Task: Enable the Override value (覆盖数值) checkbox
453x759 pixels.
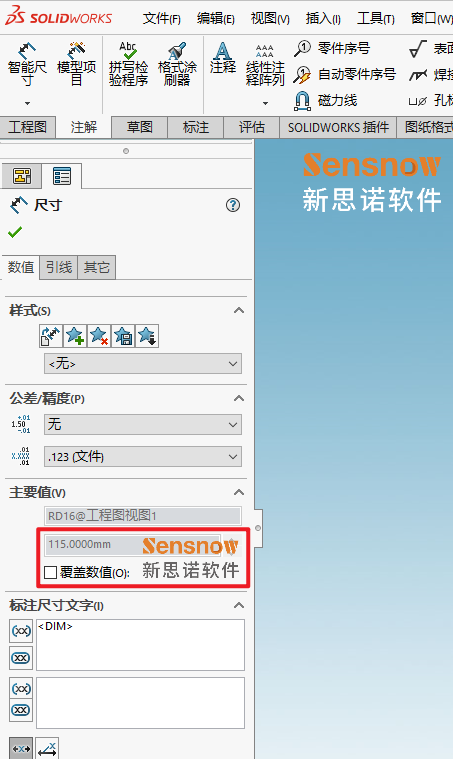Action: click(x=50, y=573)
